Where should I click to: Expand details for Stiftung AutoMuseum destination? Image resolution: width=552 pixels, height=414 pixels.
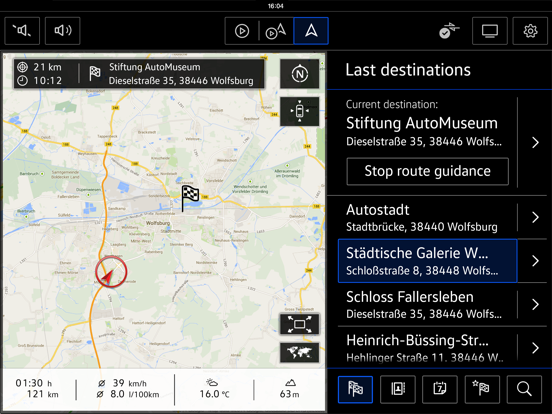coord(535,142)
